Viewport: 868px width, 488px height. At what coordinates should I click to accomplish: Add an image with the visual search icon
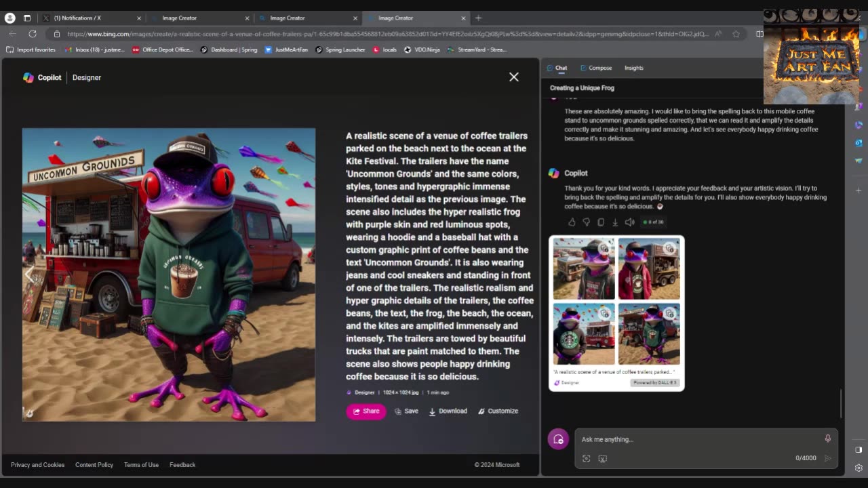[587, 459]
